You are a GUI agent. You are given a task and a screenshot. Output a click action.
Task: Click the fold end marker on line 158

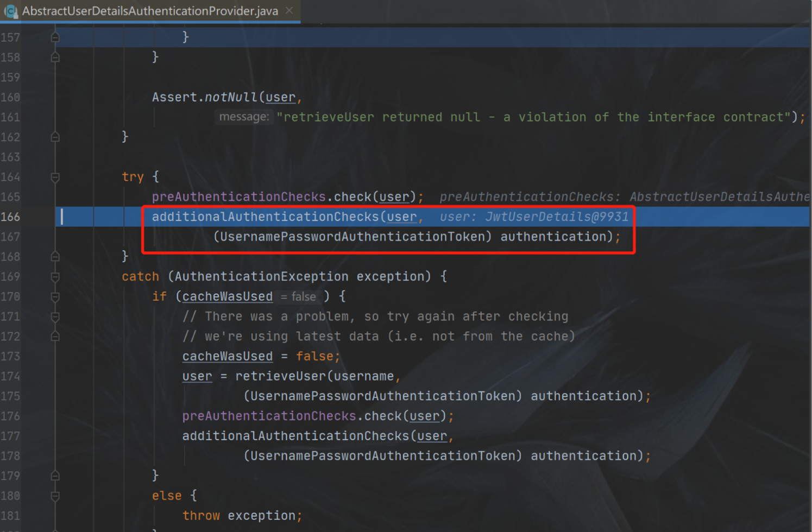pyautogui.click(x=55, y=57)
